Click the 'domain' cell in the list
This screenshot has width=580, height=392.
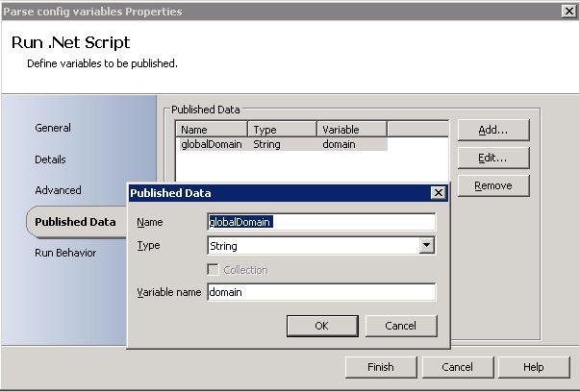pos(339,144)
